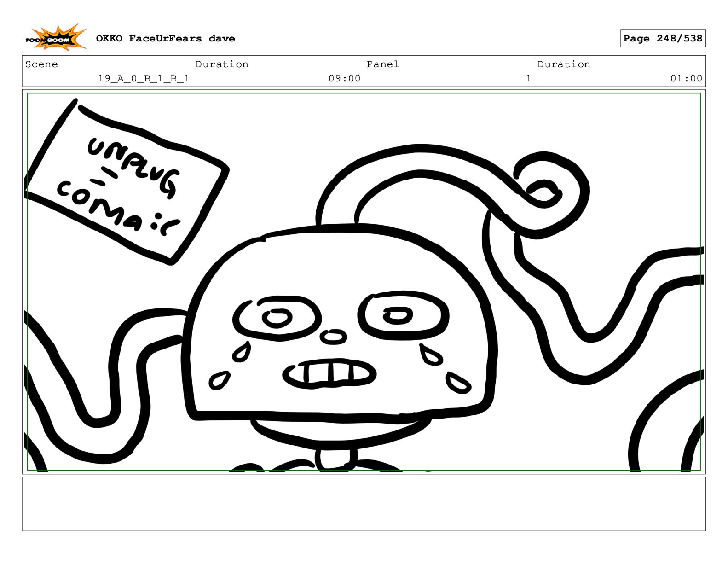The width and height of the screenshot is (728, 564).
Task: Click the storyboard panel drawing
Action: coord(364,282)
